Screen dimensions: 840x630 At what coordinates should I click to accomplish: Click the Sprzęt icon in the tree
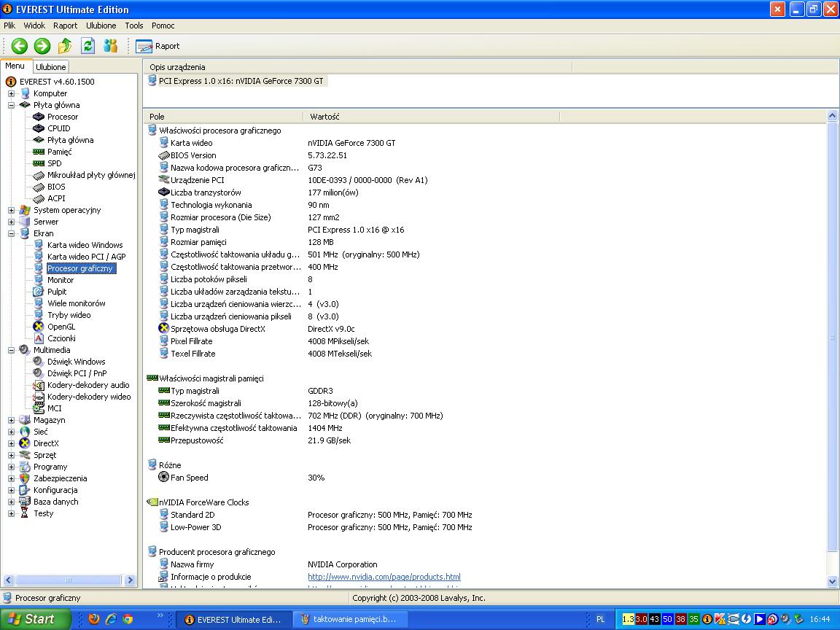point(25,455)
